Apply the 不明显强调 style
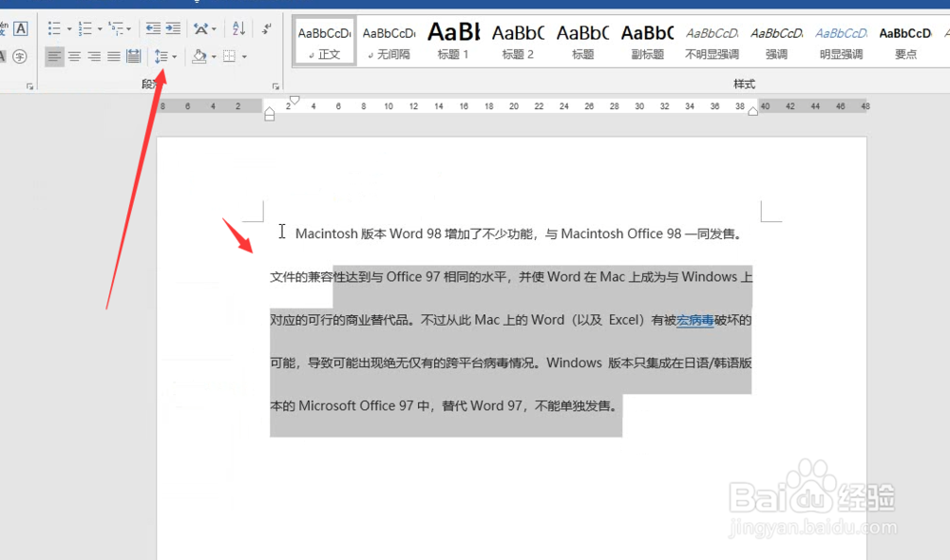The width and height of the screenshot is (950, 560). 712,41
